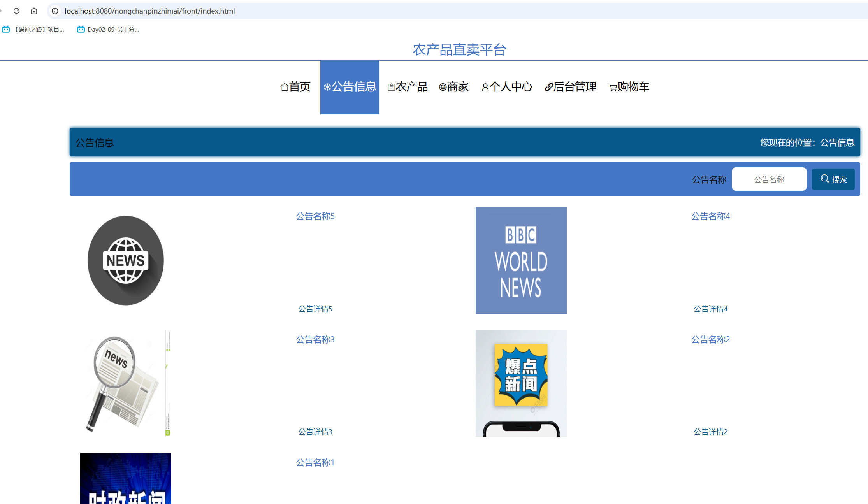868x504 pixels.
Task: Click the browser home icon
Action: 34,11
